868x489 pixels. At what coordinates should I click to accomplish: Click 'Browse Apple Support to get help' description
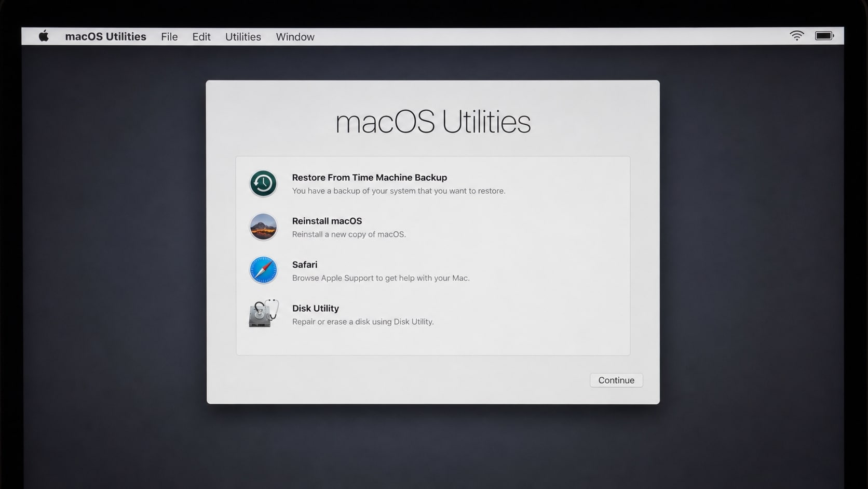[381, 278]
